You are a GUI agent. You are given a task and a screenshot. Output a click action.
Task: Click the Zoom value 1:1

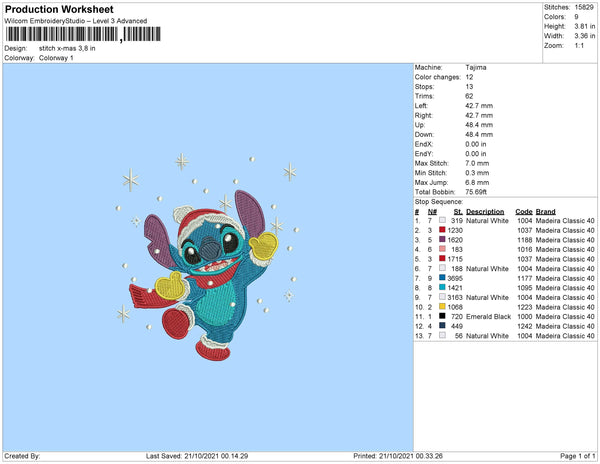tap(579, 46)
